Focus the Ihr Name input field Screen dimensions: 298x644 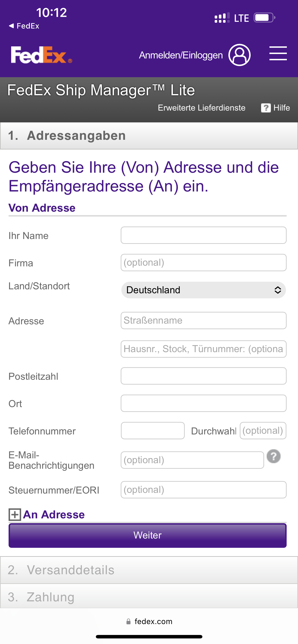tap(203, 235)
